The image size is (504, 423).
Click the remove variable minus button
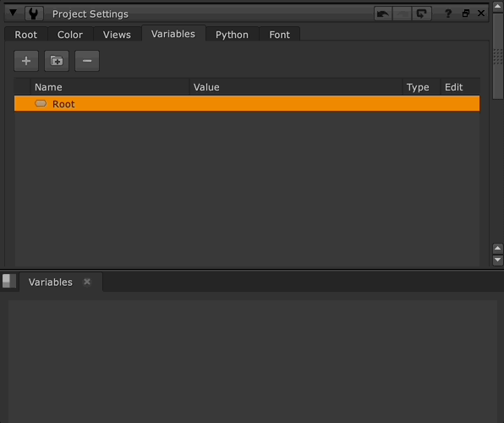[87, 61]
